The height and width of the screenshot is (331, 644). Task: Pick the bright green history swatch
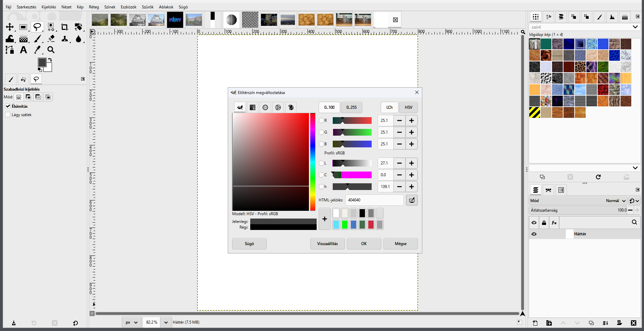point(345,225)
